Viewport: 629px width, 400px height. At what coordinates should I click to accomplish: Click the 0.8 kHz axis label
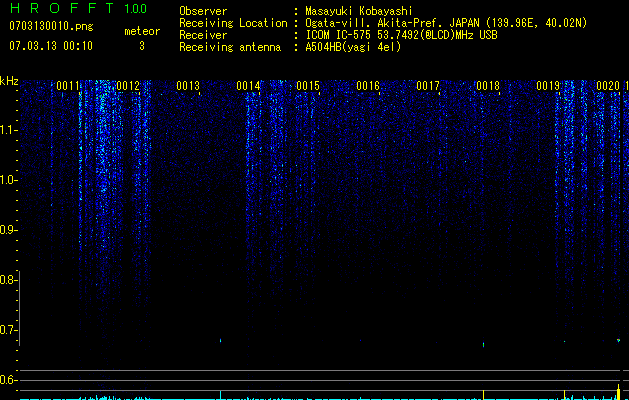coord(8,280)
